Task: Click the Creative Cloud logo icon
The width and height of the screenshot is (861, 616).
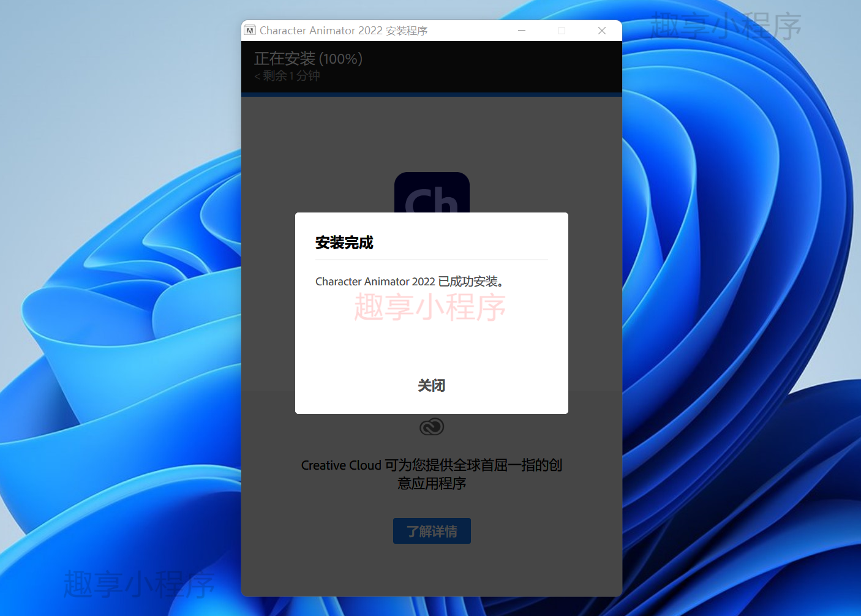Action: click(x=432, y=427)
